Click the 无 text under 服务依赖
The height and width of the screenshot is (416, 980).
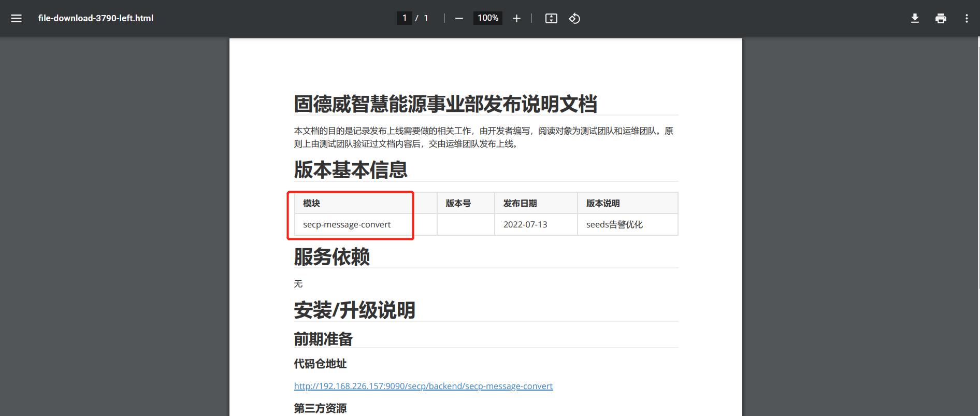[x=298, y=283]
